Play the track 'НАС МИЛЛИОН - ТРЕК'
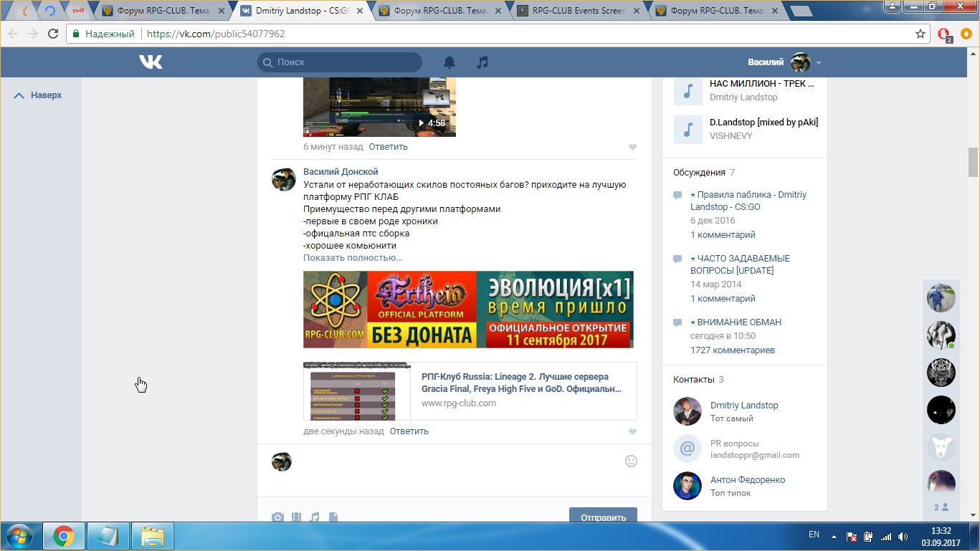 click(688, 91)
